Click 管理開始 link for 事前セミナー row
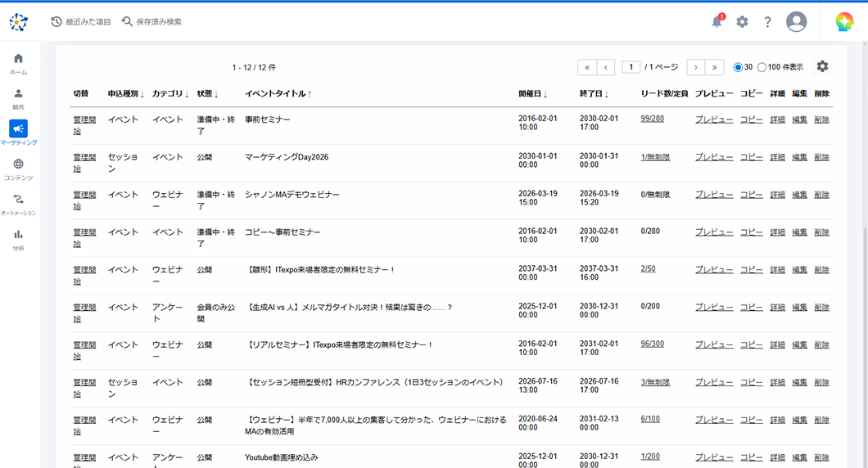This screenshot has height=468, width=868. point(84,125)
